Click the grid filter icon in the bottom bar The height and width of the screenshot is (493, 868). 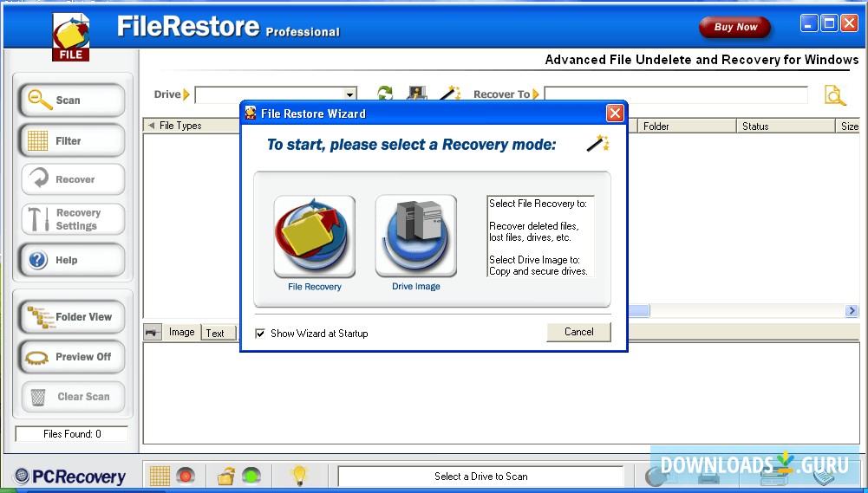coord(160,476)
